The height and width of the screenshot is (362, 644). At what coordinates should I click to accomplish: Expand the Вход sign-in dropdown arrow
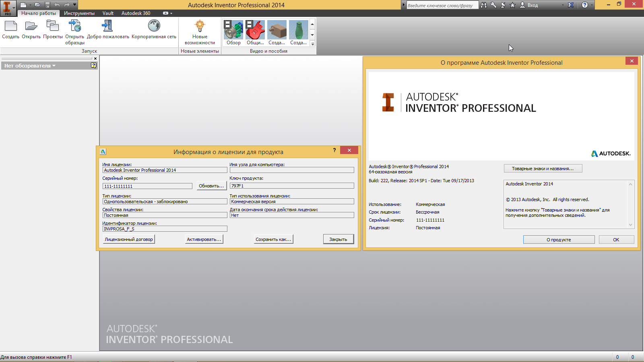tap(563, 5)
